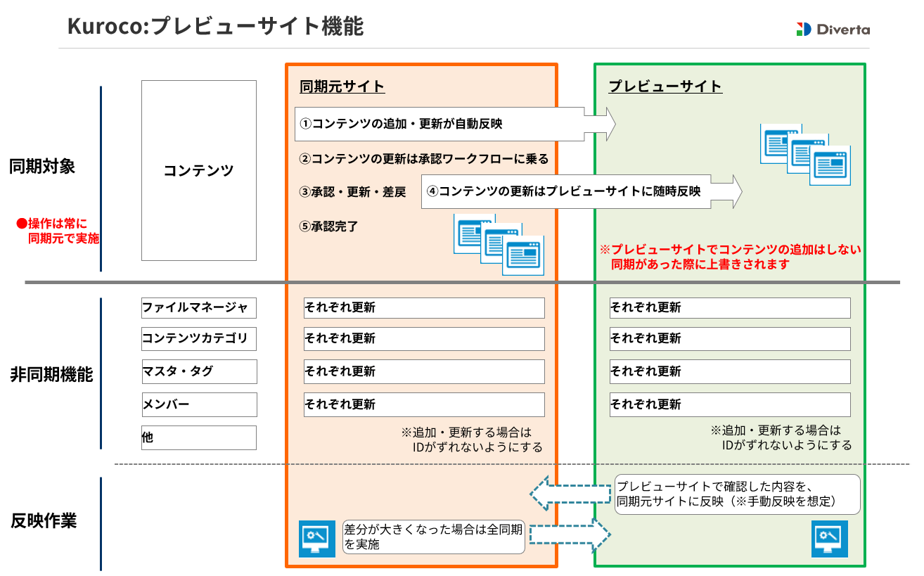Click プレビューサイト それぞれ更新 in ファイルマネージャ row
The image size is (924, 576).
730,308
